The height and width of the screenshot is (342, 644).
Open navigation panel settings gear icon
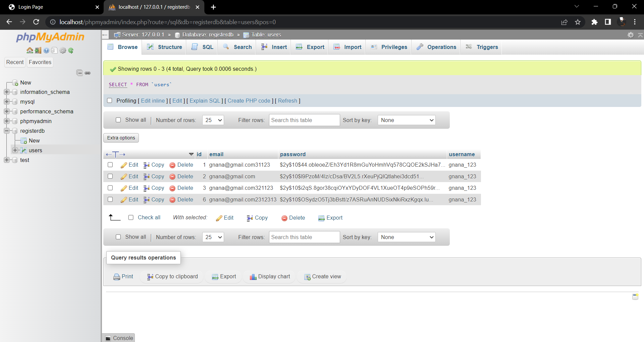point(63,51)
